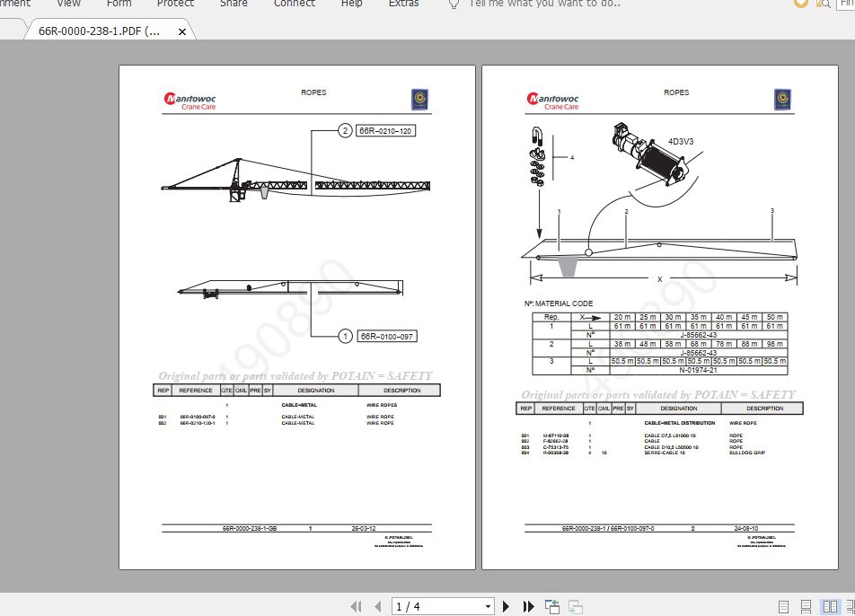Open the search magnifier tool

coord(823,4)
